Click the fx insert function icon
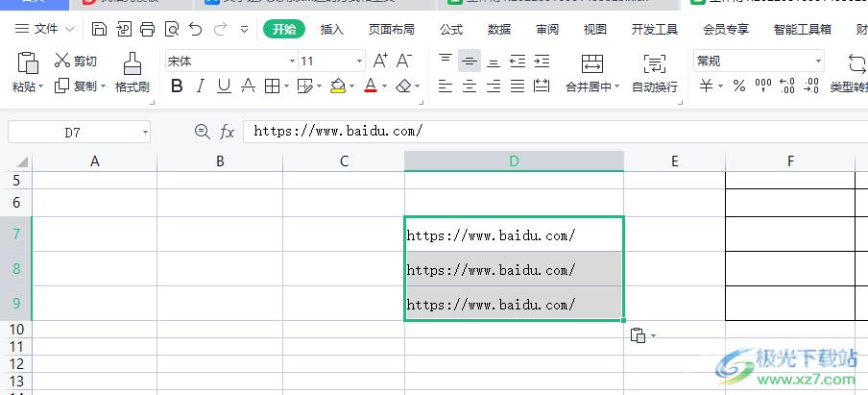Viewport: 868px width, 395px height. 227,132
